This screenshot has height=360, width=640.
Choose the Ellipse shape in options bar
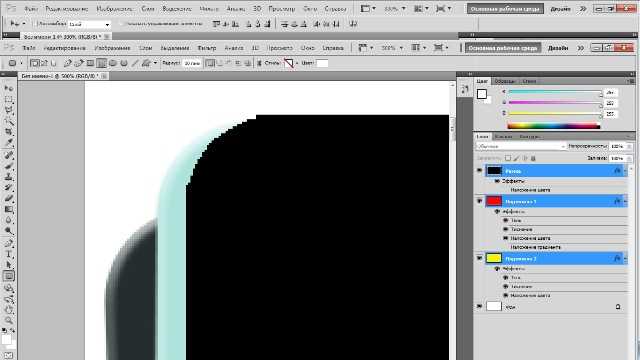[x=113, y=63]
